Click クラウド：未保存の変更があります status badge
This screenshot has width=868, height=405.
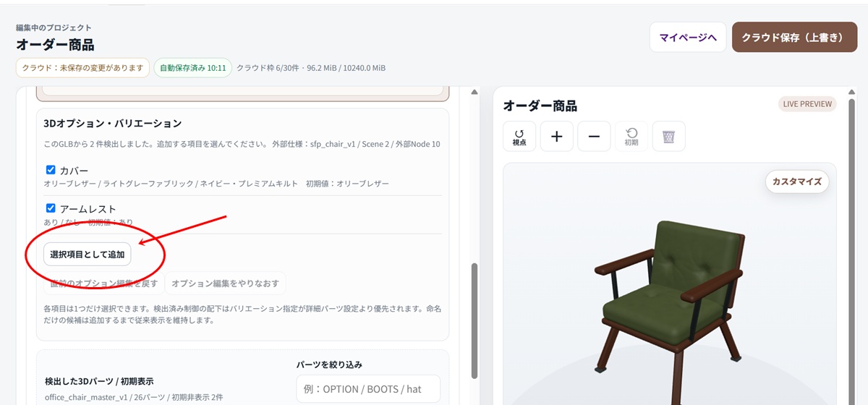(x=82, y=68)
